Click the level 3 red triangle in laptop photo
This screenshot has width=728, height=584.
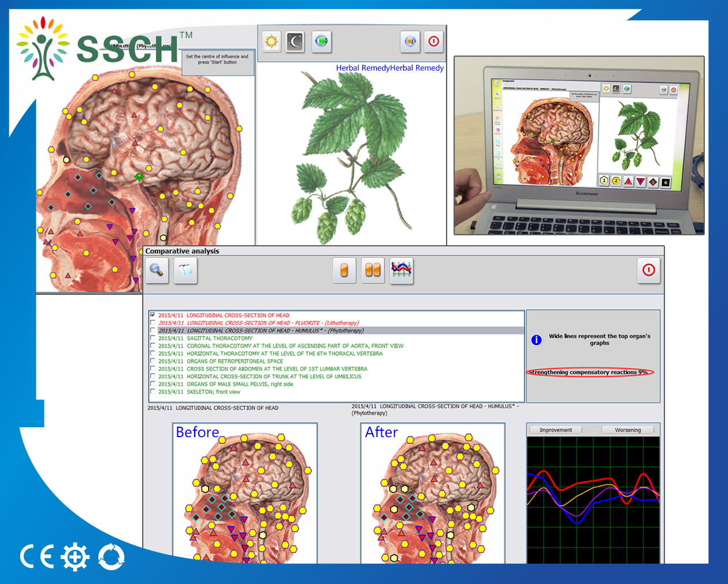click(629, 182)
